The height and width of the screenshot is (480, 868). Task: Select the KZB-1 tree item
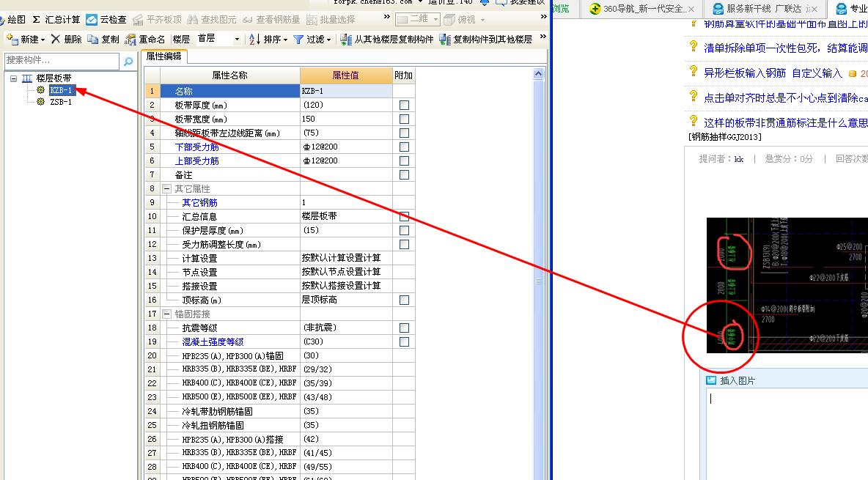pos(62,90)
